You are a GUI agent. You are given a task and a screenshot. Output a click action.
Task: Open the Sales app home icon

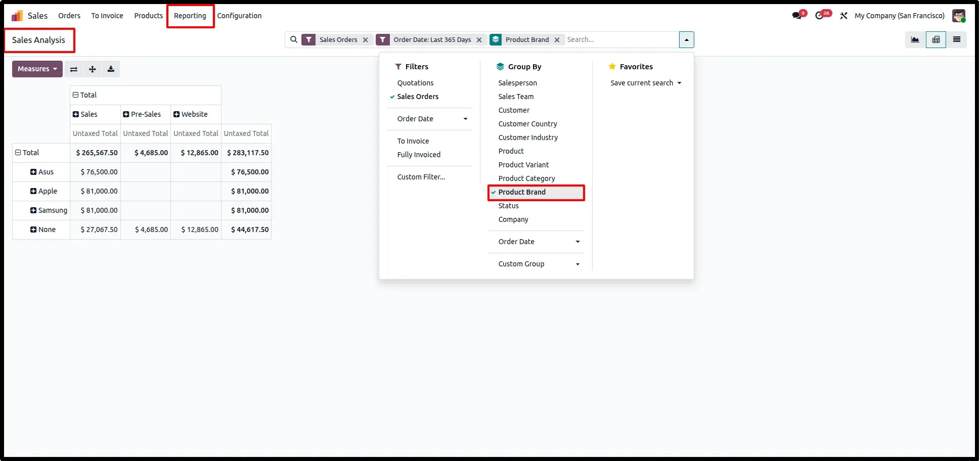tap(17, 16)
